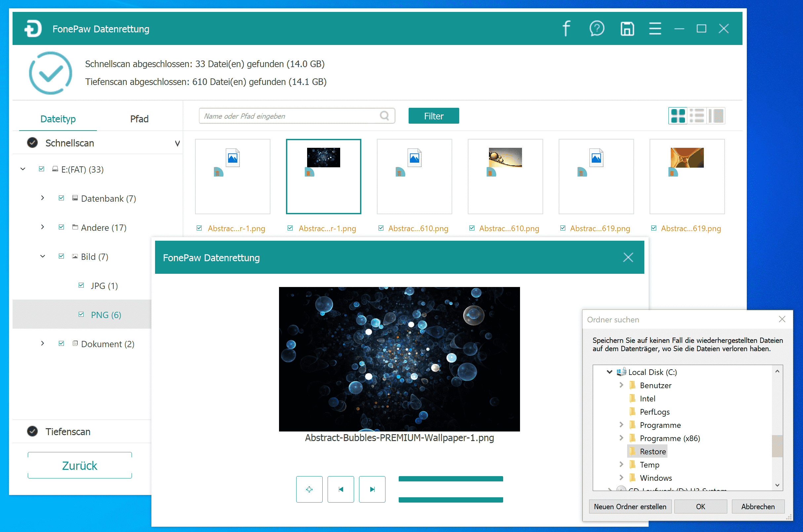Collapse the Bild node

(43, 257)
